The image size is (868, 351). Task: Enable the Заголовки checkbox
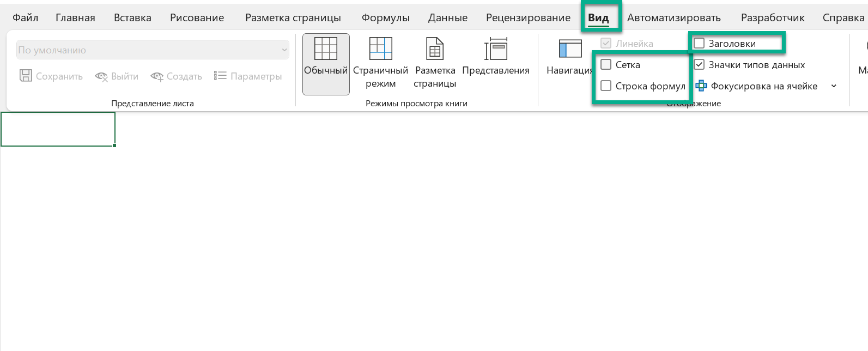(x=699, y=44)
